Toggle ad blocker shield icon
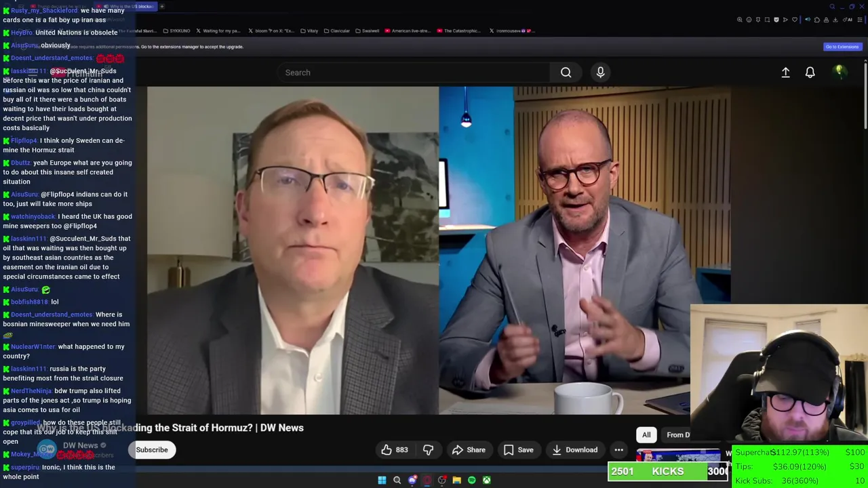The image size is (868, 488). pos(776,20)
